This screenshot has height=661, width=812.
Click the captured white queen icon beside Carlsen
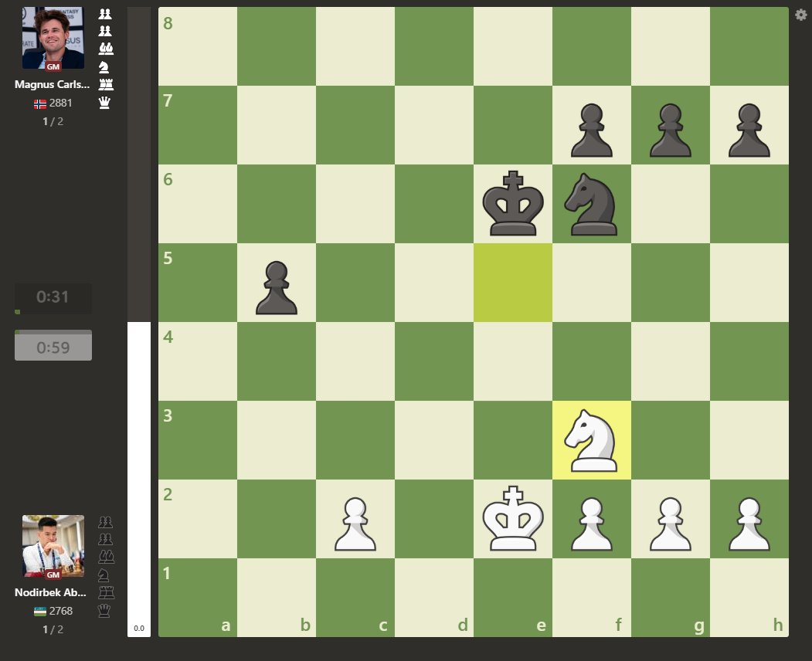pyautogui.click(x=104, y=103)
